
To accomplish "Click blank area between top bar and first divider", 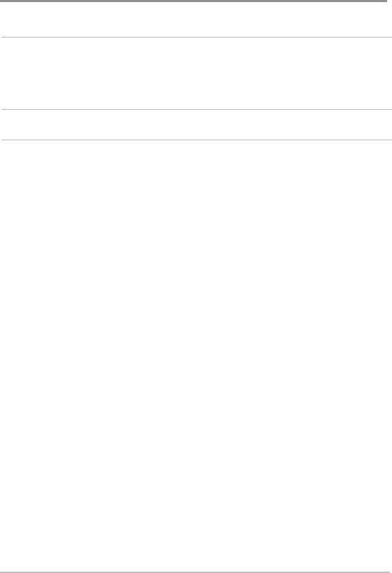I will coord(196,19).
